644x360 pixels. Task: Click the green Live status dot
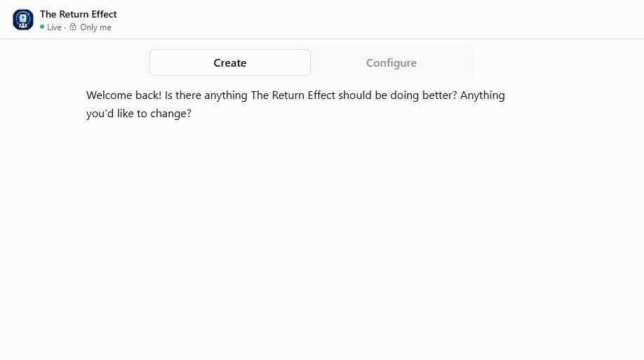(42, 27)
